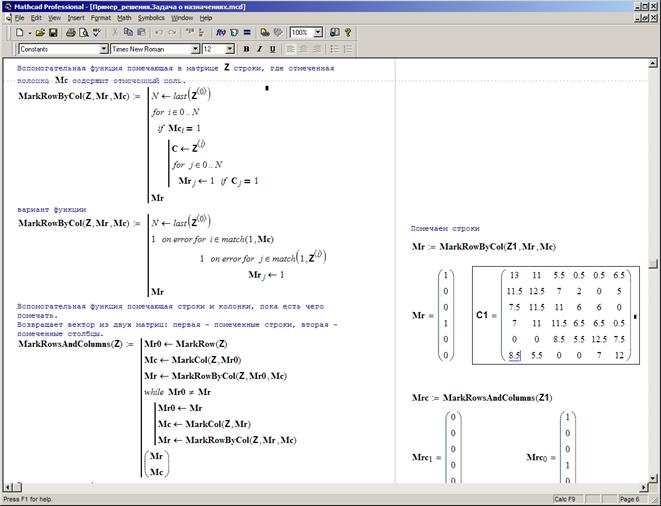Viewport: 661px width, 506px height.
Task: Toggle Italic formatting
Action: tap(259, 48)
